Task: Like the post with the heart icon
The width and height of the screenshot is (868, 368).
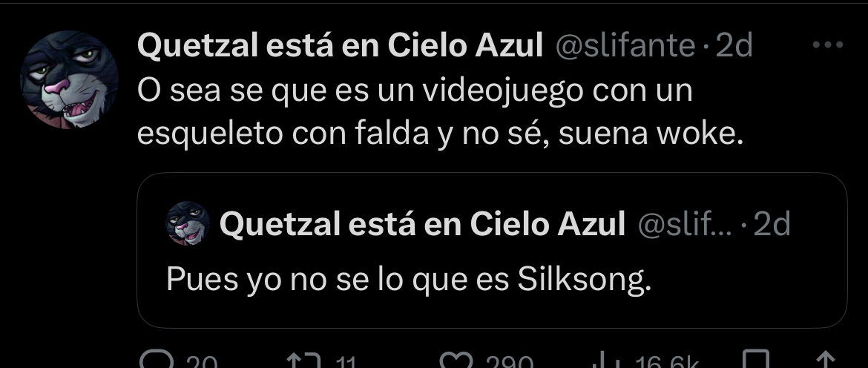Action: [x=457, y=361]
